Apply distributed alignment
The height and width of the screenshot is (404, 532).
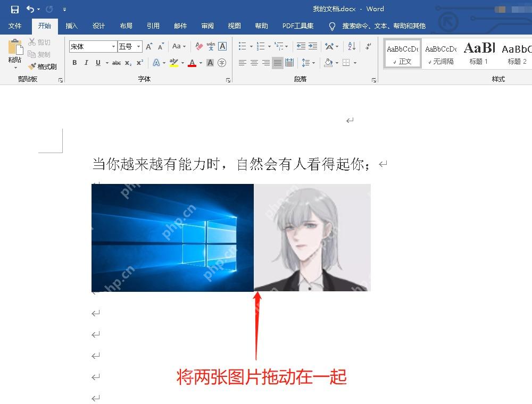[x=289, y=63]
